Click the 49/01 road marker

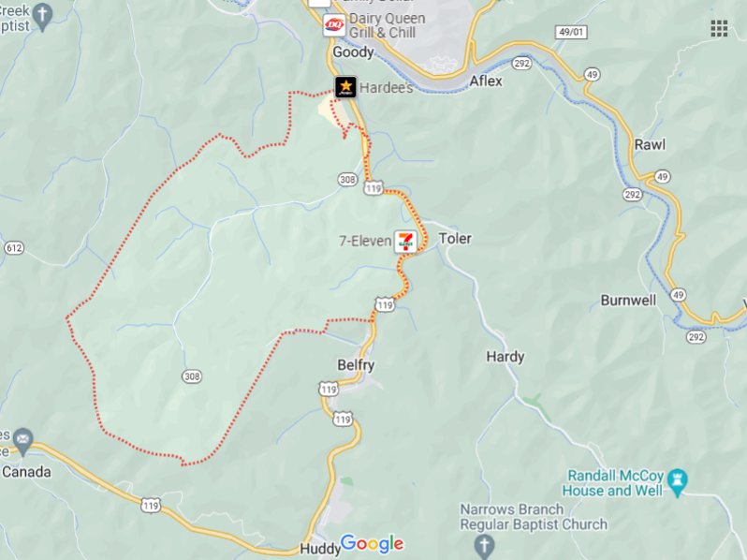pos(571,33)
